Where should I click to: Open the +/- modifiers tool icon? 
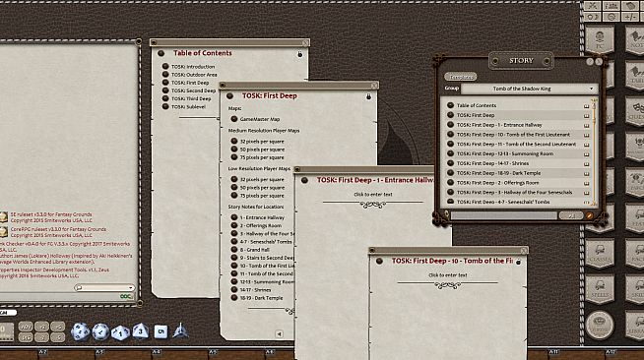[630, 17]
